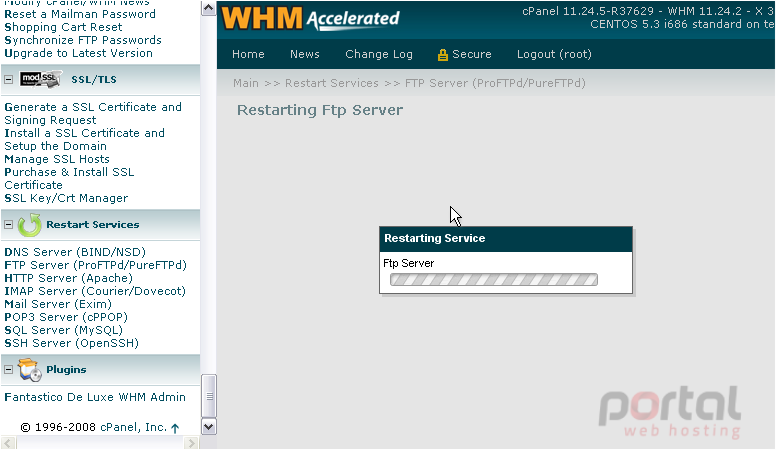This screenshot has height=450, width=776.
Task: Open the Change Log menu item
Action: click(x=379, y=54)
